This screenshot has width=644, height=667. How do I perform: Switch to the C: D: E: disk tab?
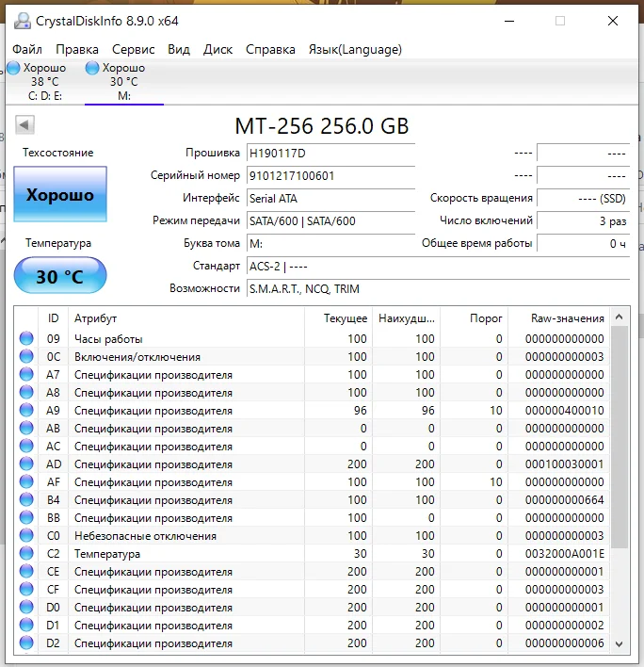(44, 82)
